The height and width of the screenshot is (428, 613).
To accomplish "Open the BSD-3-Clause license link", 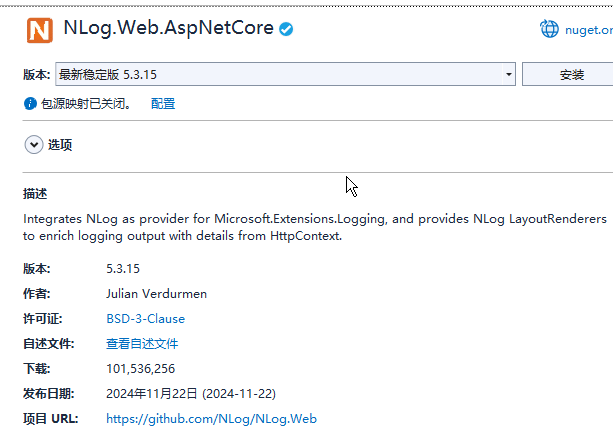I will point(145,319).
